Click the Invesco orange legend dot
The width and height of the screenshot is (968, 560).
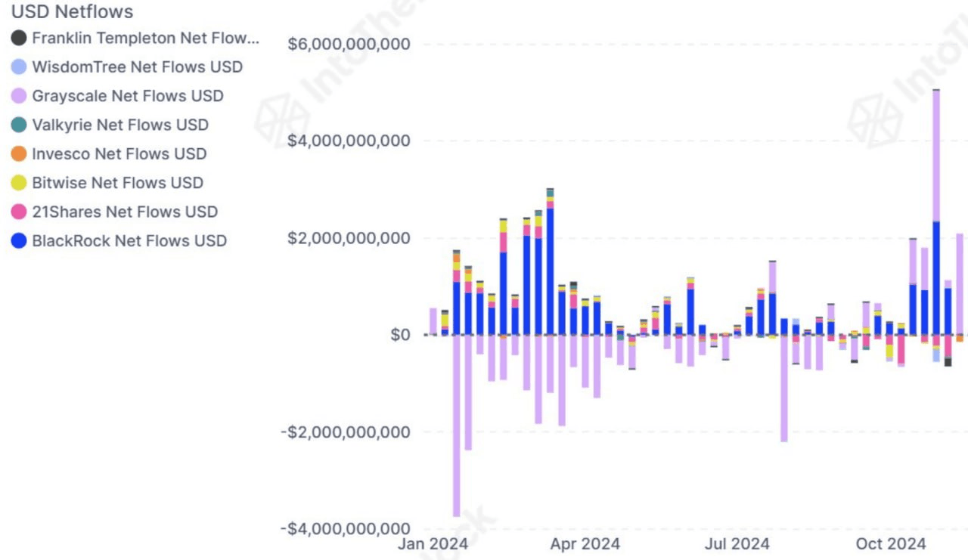[19, 153]
